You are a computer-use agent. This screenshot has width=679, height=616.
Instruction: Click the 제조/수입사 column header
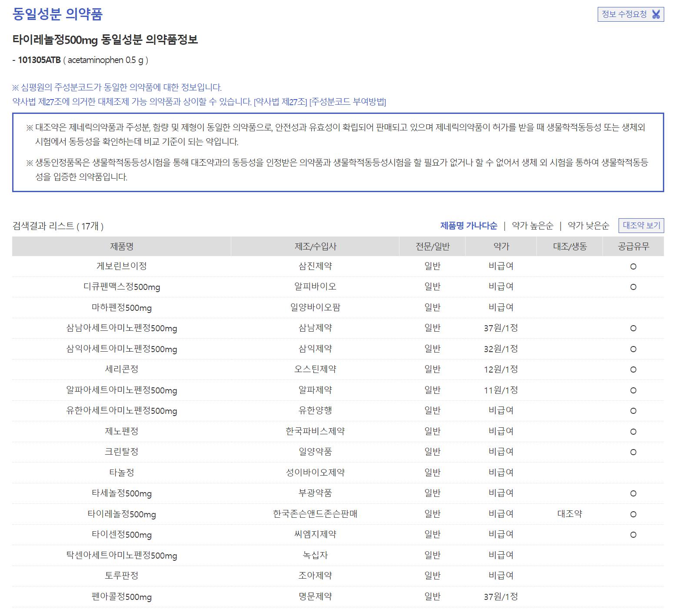tap(315, 246)
